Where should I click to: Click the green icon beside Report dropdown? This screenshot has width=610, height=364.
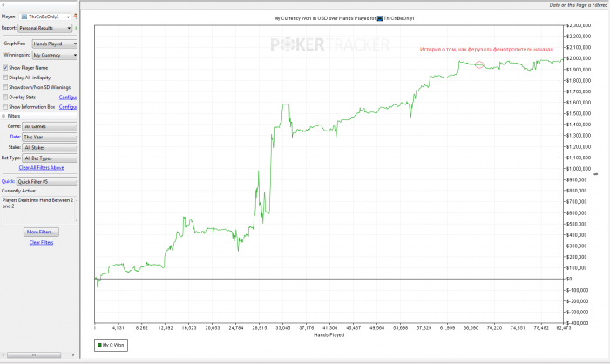(x=76, y=28)
